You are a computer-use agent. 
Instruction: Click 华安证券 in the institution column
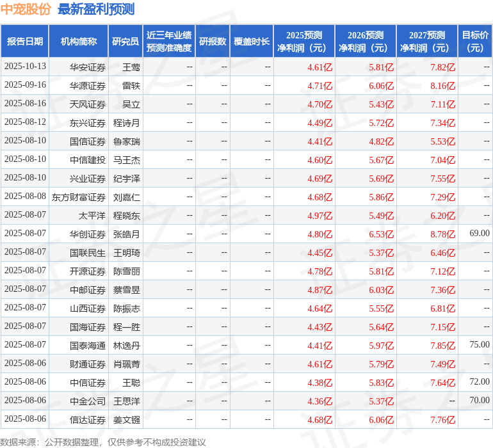pyautogui.click(x=88, y=67)
